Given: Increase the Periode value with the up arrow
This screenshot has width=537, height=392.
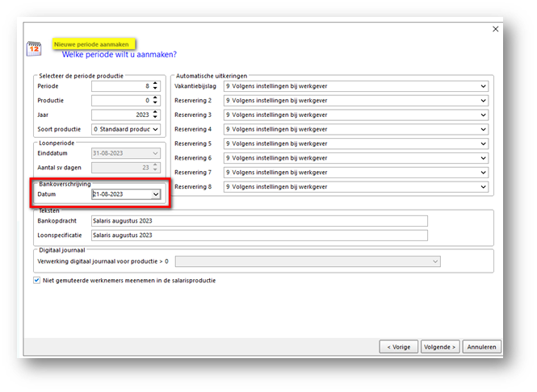Looking at the screenshot, I should [x=155, y=83].
